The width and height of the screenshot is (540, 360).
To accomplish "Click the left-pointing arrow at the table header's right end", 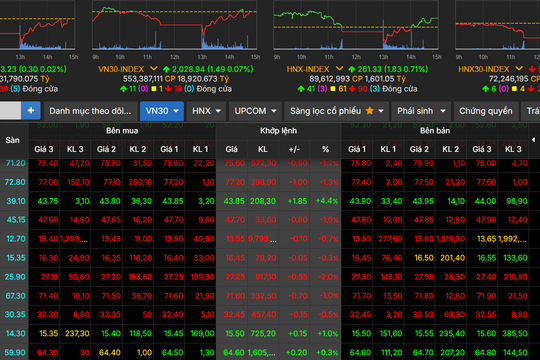I will coord(533,140).
